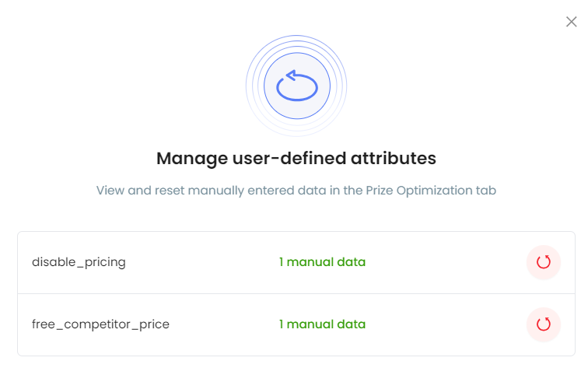This screenshot has width=588, height=389.
Task: Open '1 manual data' for disable_pricing
Action: point(322,262)
